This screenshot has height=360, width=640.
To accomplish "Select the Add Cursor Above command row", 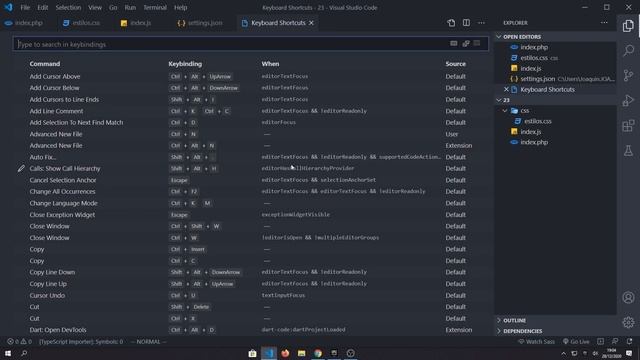I will click(x=251, y=76).
